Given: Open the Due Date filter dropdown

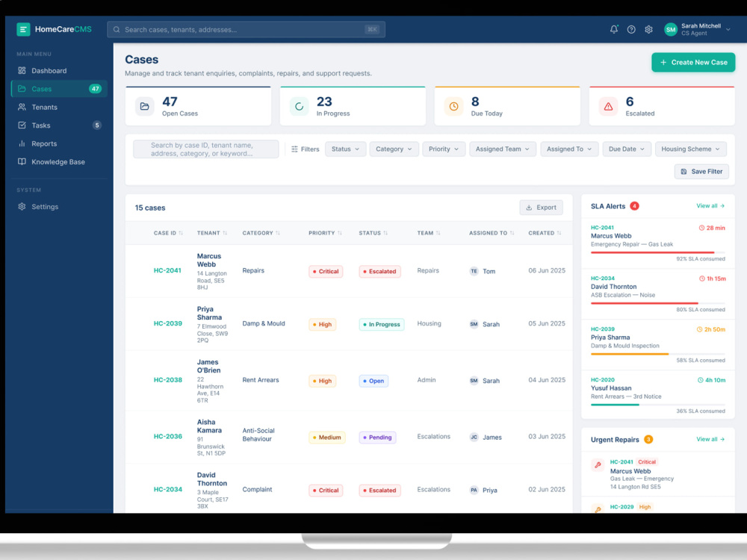Looking at the screenshot, I should (627, 149).
